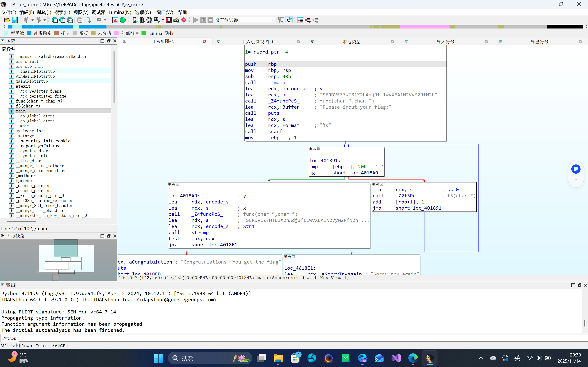This screenshot has width=588, height=367.
Task: Click the start debugger play button
Action: [195, 20]
